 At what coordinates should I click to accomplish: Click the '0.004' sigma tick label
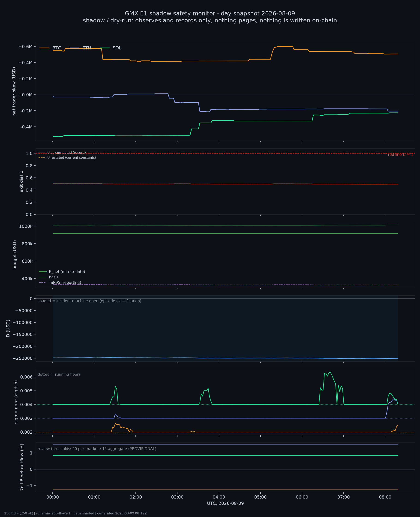tap(26, 405)
